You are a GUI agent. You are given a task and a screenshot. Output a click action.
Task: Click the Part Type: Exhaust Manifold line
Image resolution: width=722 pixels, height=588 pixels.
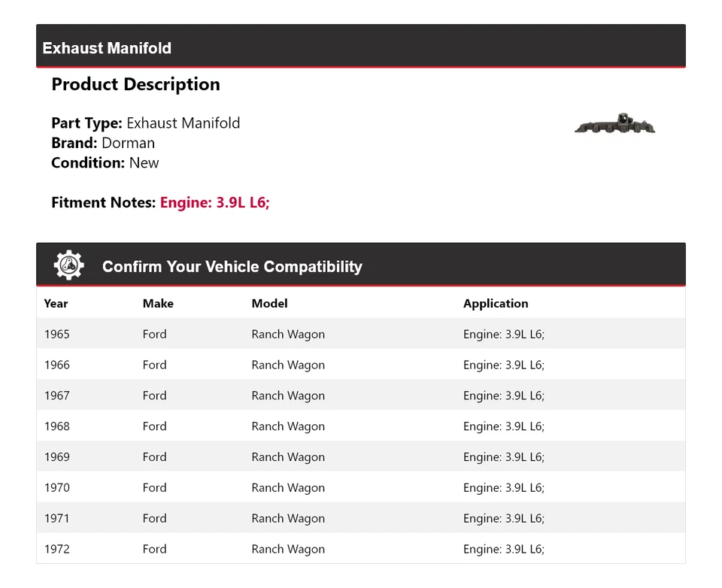pyautogui.click(x=145, y=123)
